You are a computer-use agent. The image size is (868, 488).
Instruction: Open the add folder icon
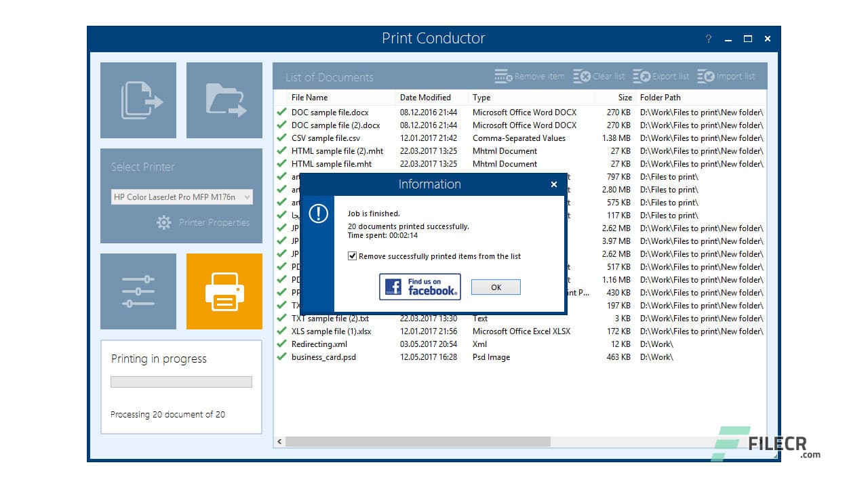pyautogui.click(x=224, y=100)
